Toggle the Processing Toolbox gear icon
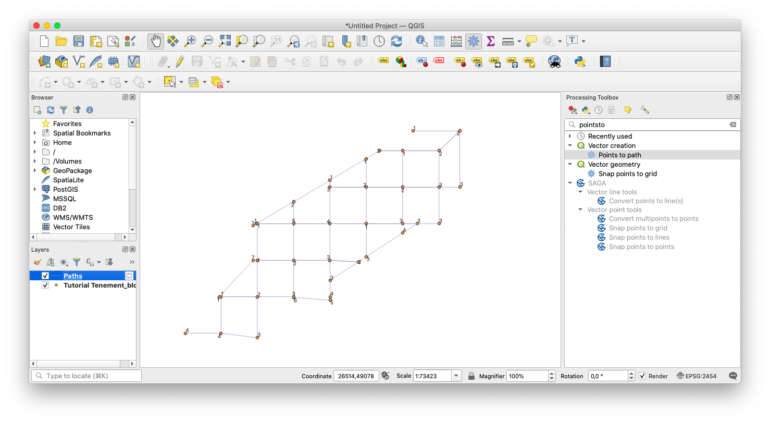This screenshot has width=770, height=422. coord(473,41)
